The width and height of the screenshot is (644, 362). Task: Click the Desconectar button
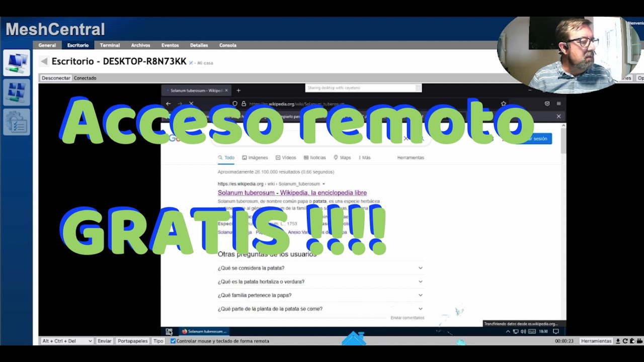(56, 78)
